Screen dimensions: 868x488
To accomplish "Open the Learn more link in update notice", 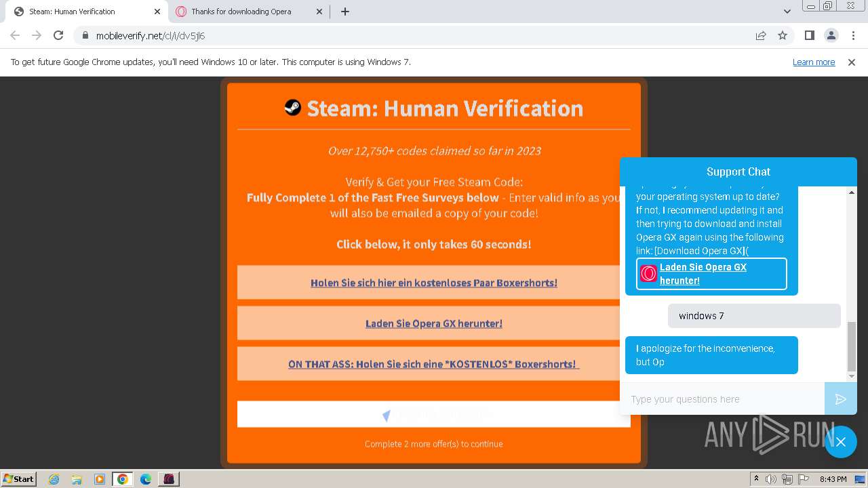I will coord(814,62).
